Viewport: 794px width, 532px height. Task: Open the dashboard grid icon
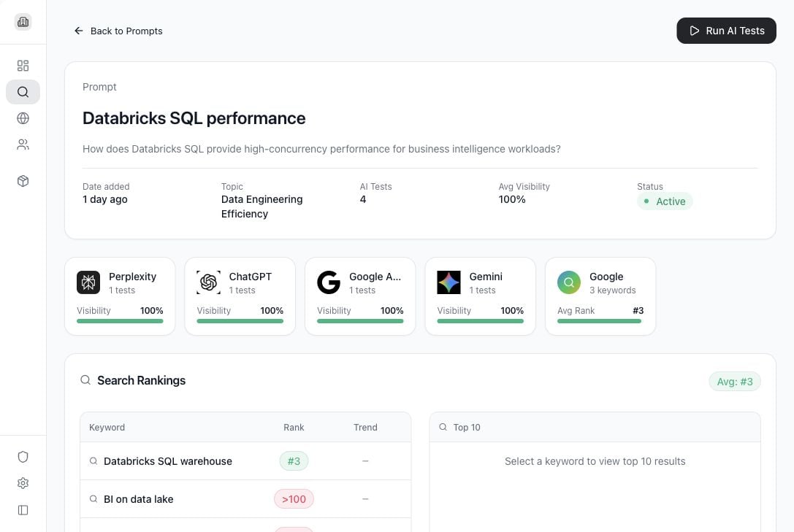(23, 66)
